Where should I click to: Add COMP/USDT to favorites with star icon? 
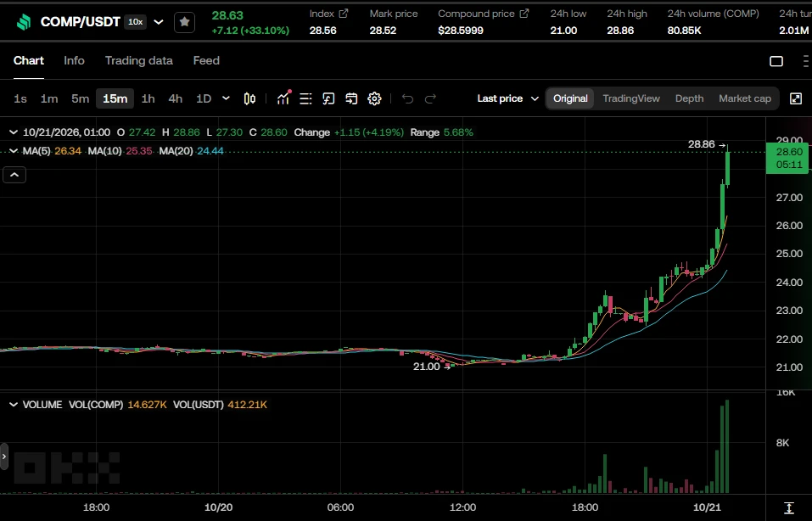coord(184,22)
